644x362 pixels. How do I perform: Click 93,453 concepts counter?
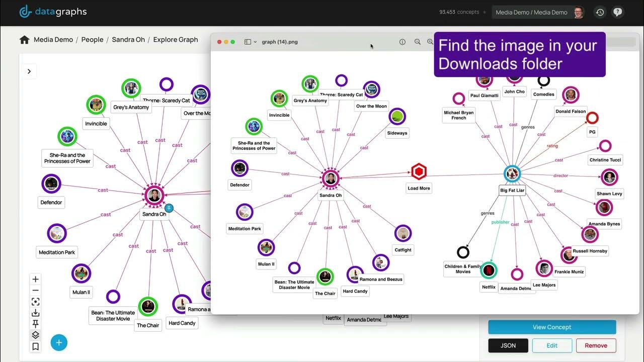pyautogui.click(x=459, y=12)
